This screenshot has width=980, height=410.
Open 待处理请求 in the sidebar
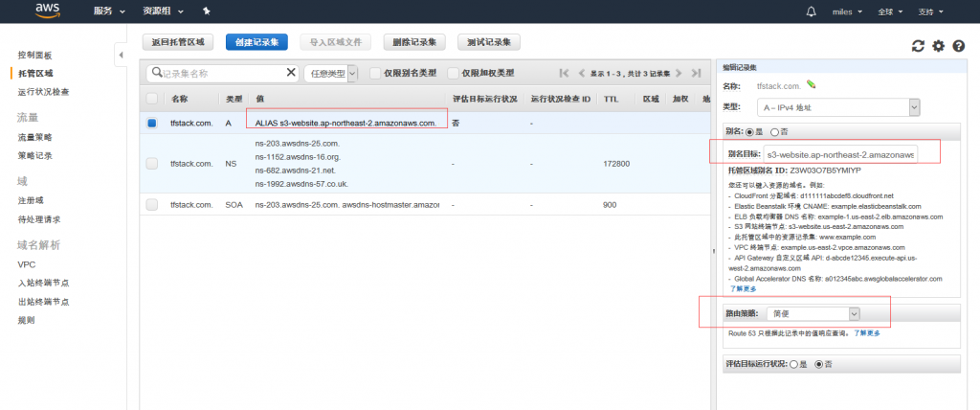(39, 219)
